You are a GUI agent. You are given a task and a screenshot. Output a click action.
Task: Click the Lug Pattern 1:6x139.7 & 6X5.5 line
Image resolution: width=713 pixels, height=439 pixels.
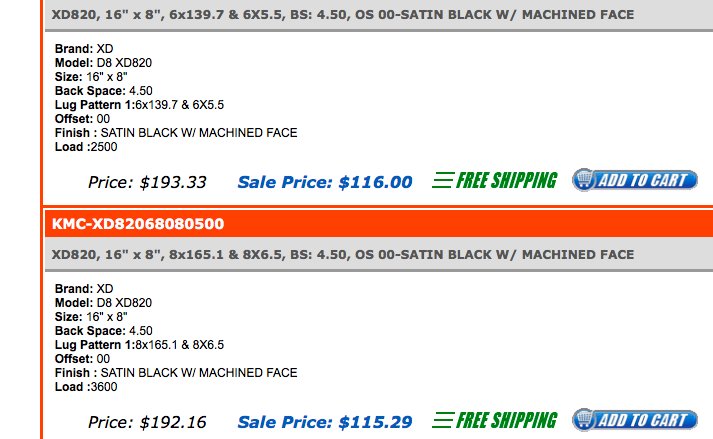point(139,105)
